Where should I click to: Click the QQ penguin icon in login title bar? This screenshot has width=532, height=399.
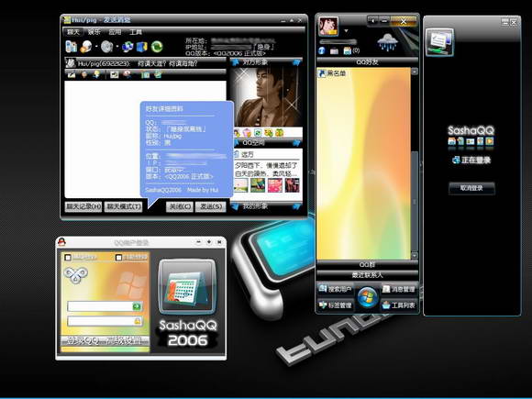pyautogui.click(x=61, y=242)
